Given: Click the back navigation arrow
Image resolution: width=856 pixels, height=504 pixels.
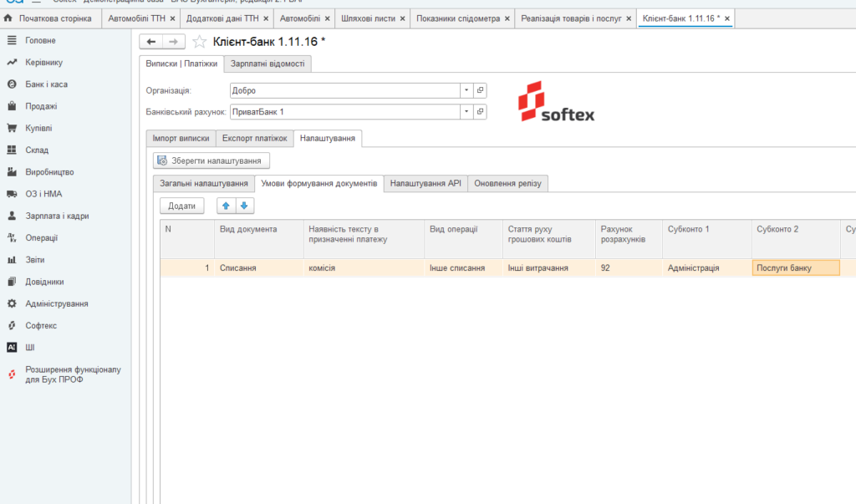Looking at the screenshot, I should (151, 42).
